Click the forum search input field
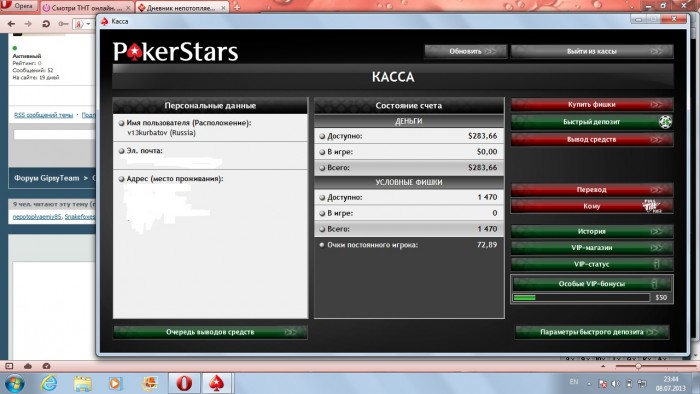 (x=54, y=135)
